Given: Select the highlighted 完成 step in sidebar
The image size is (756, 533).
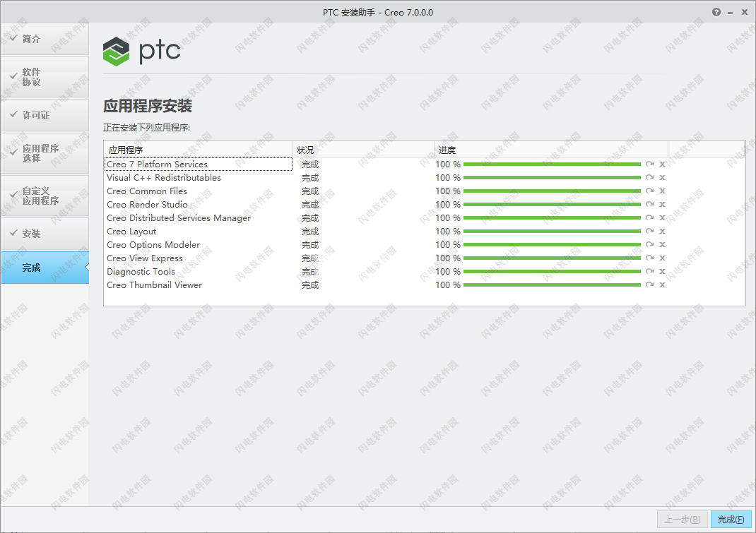Looking at the screenshot, I should click(x=45, y=268).
